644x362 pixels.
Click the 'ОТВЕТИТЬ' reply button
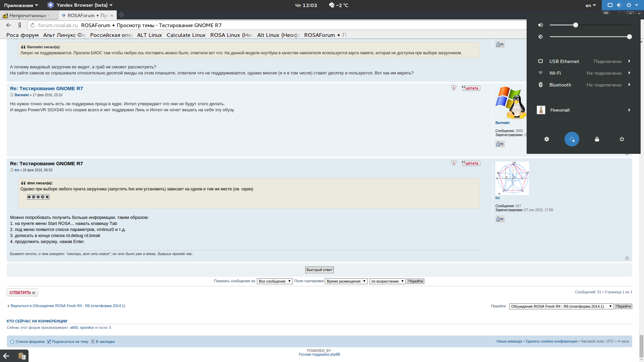(22, 292)
